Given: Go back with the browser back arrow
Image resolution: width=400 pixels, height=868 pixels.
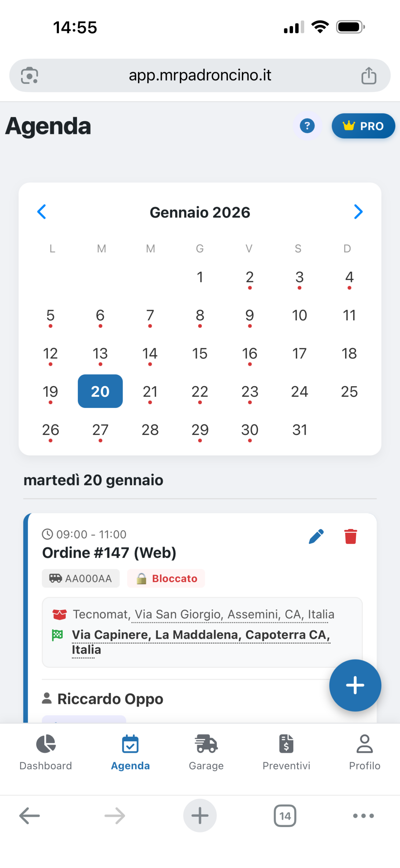Looking at the screenshot, I should [x=29, y=815].
